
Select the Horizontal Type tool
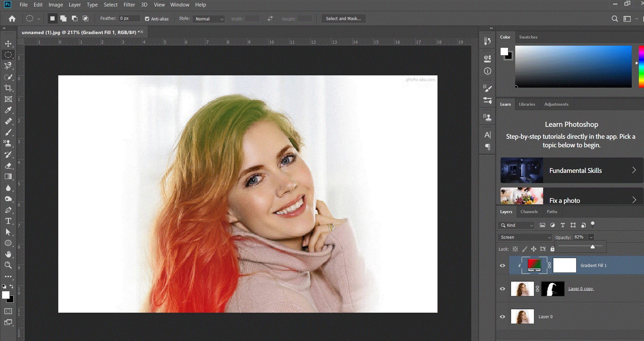tap(8, 221)
